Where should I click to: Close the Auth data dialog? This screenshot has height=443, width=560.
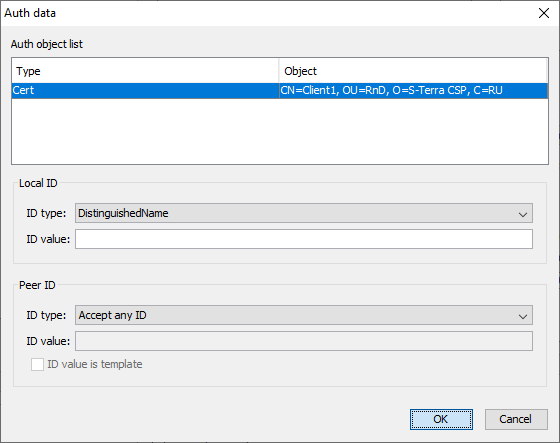544,13
